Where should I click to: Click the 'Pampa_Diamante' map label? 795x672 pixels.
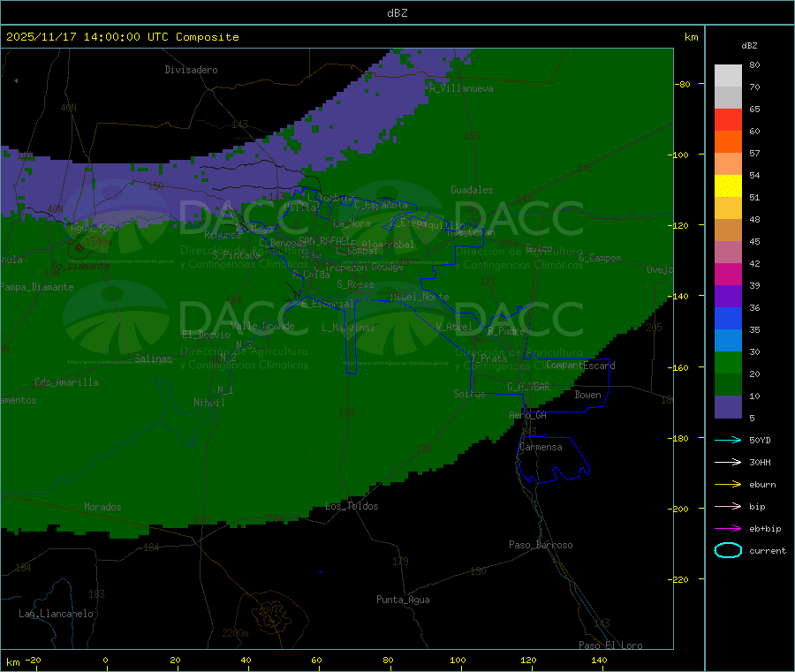coord(37,287)
